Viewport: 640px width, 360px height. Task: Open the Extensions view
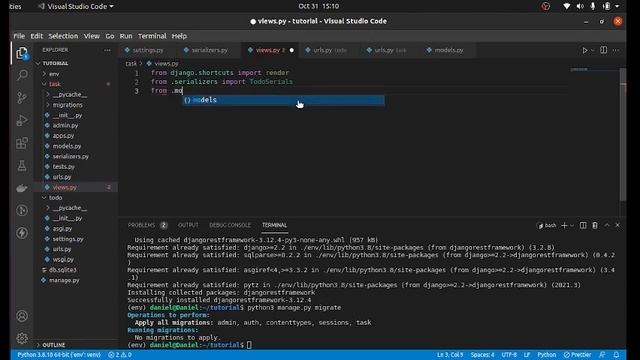point(22,143)
